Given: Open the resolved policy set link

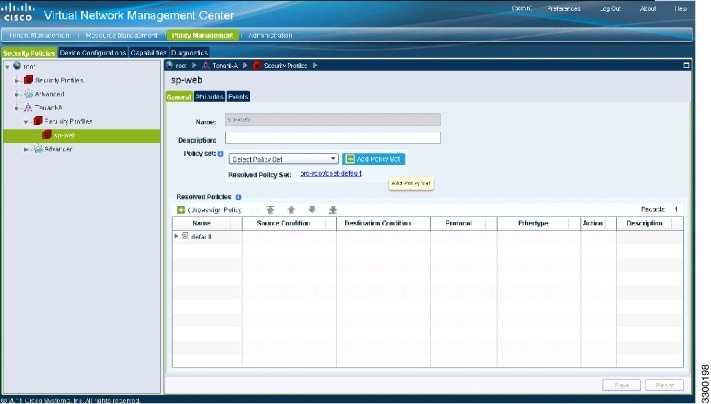Looking at the screenshot, I should coord(331,174).
